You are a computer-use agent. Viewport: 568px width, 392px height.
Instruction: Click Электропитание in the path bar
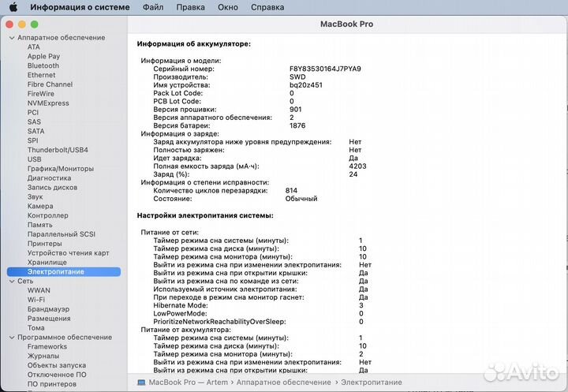[372, 383]
